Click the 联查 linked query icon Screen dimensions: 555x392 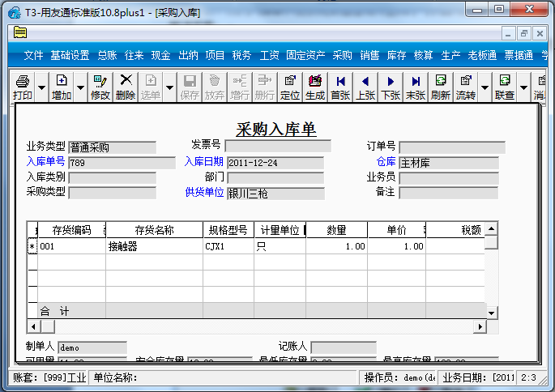coord(505,87)
